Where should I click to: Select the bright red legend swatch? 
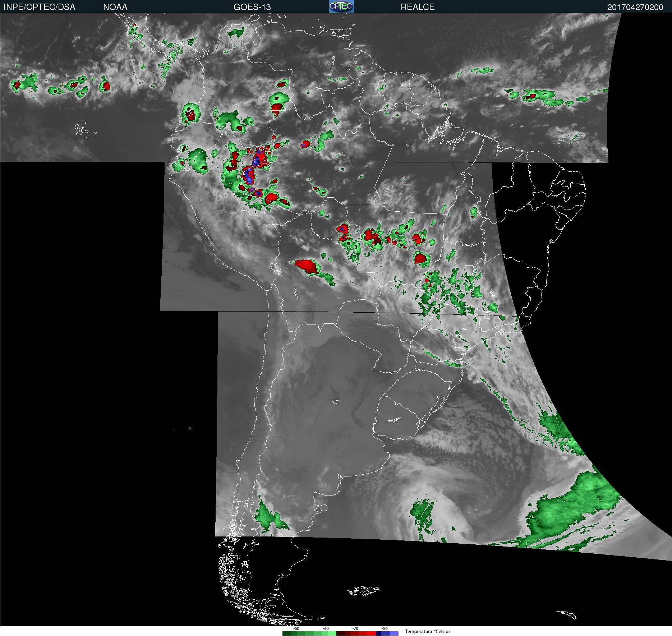372,633
